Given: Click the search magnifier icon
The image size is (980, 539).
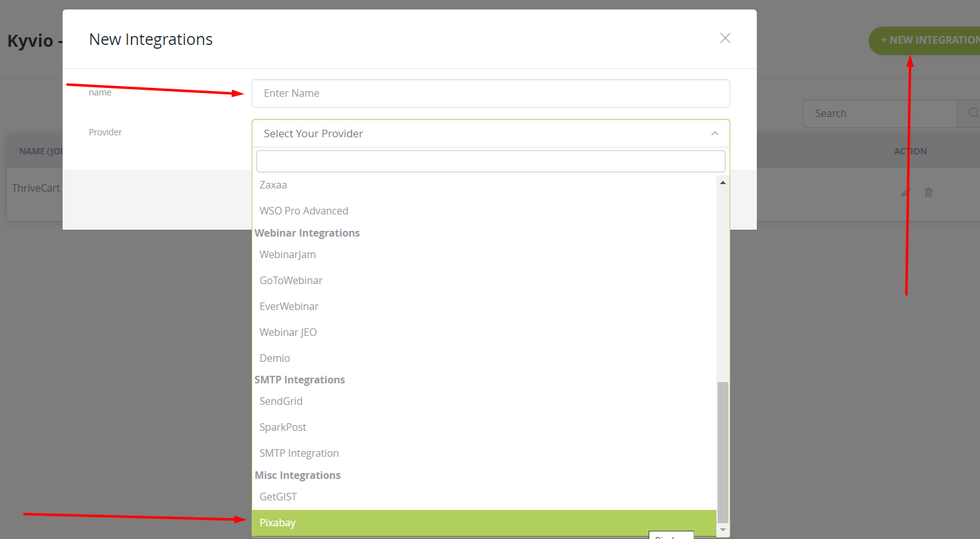Looking at the screenshot, I should pyautogui.click(x=972, y=113).
